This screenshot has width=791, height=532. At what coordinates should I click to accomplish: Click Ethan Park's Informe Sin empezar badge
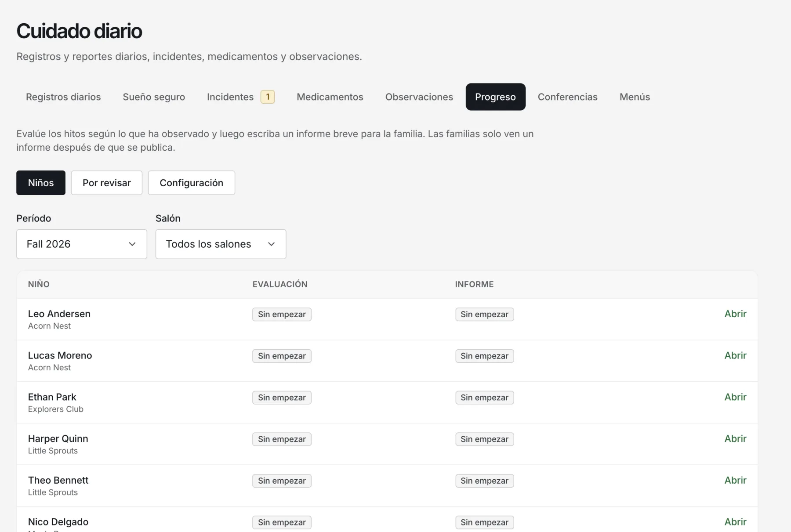484,398
